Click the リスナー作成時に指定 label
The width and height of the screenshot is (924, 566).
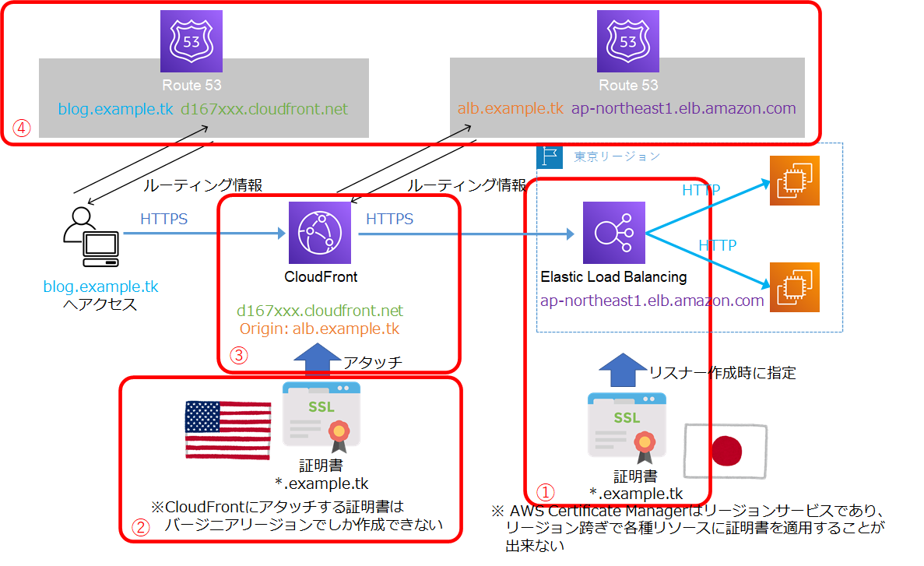722,373
